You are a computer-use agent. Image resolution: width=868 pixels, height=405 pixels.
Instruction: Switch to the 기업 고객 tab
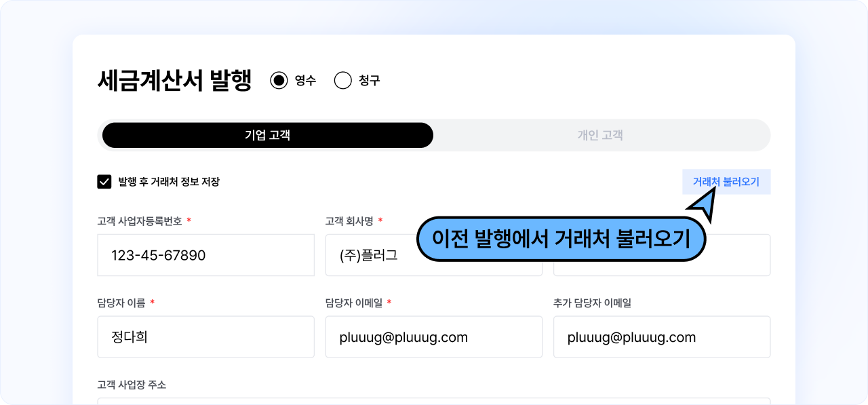coord(267,135)
